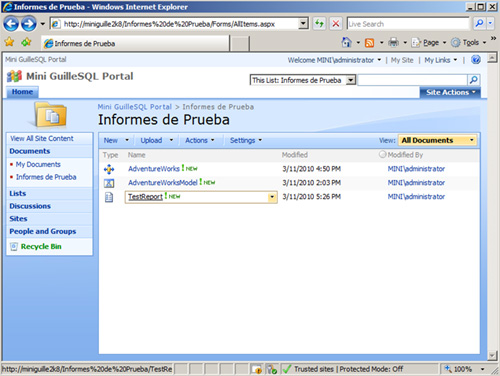Click the page scrollbar down arrow
The image size is (500, 376).
click(492, 355)
